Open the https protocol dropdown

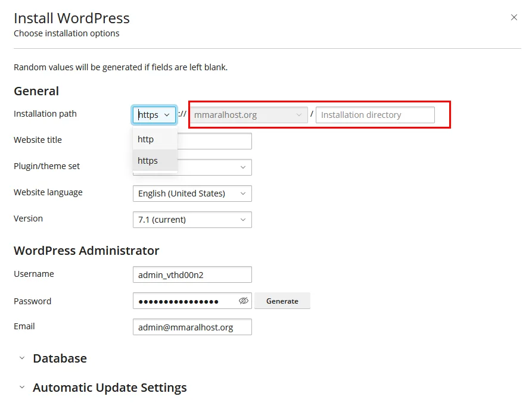coord(154,115)
